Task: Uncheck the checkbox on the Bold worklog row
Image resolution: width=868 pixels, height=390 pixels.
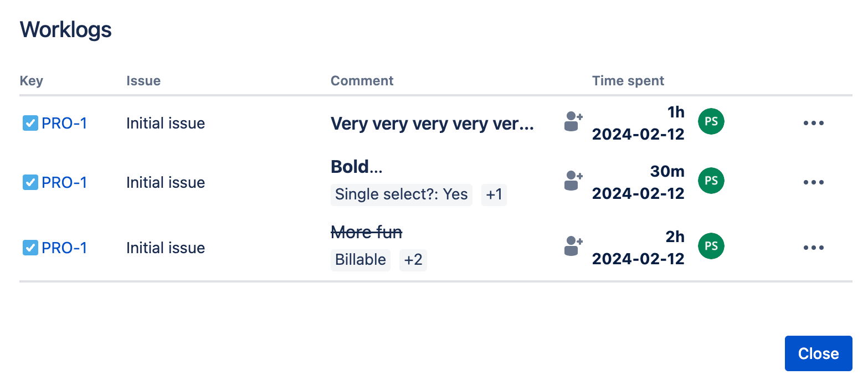Action: [30, 182]
